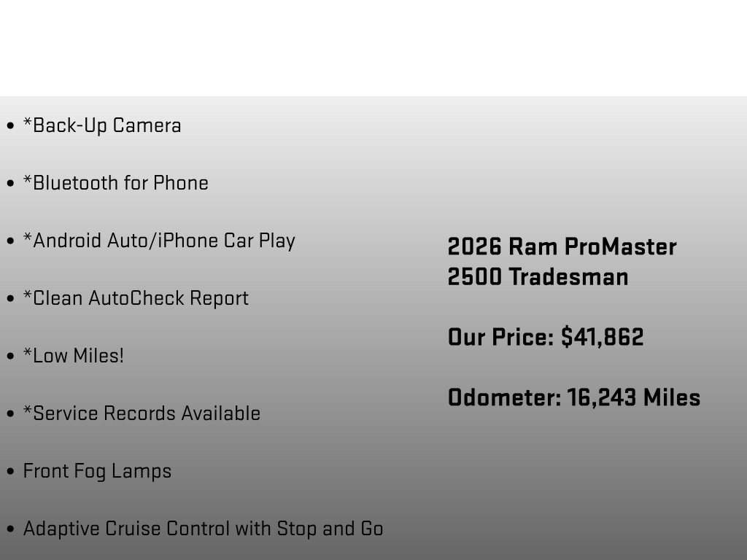Click the bullet beside Bluetooth for Phone
This screenshot has height=560, width=747.
click(10, 183)
